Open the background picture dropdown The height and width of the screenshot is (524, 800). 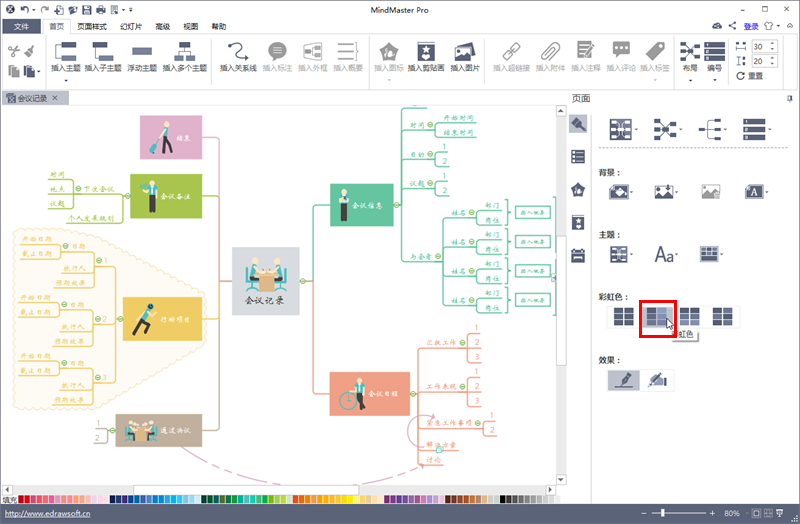(677, 192)
